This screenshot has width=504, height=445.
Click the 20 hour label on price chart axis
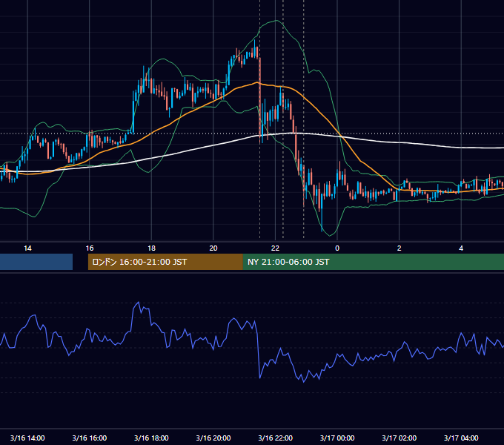click(213, 248)
